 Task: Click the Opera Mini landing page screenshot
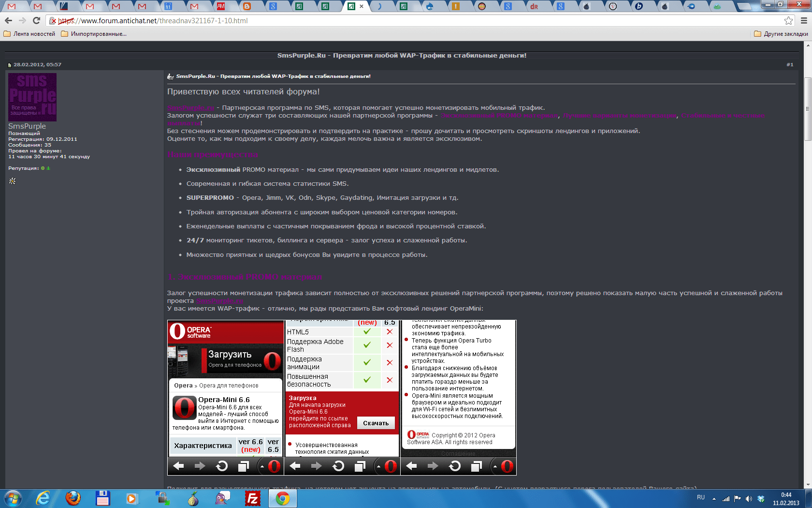point(342,397)
